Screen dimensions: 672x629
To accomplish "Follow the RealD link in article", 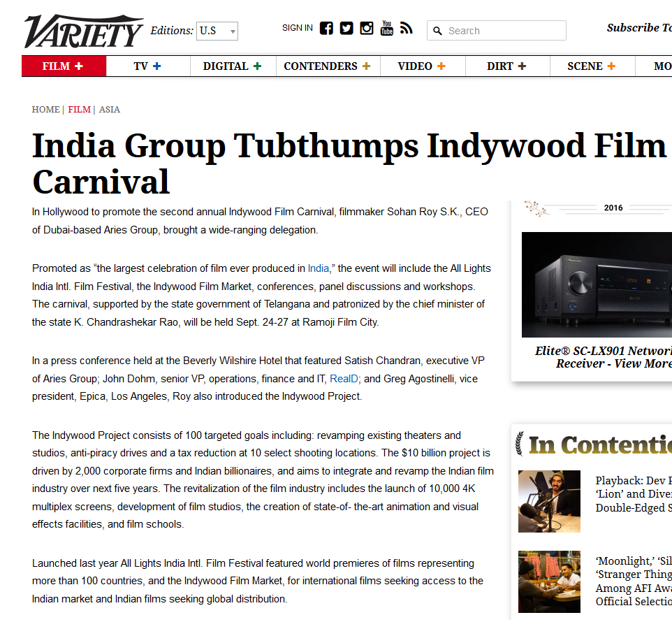I will pos(344,379).
